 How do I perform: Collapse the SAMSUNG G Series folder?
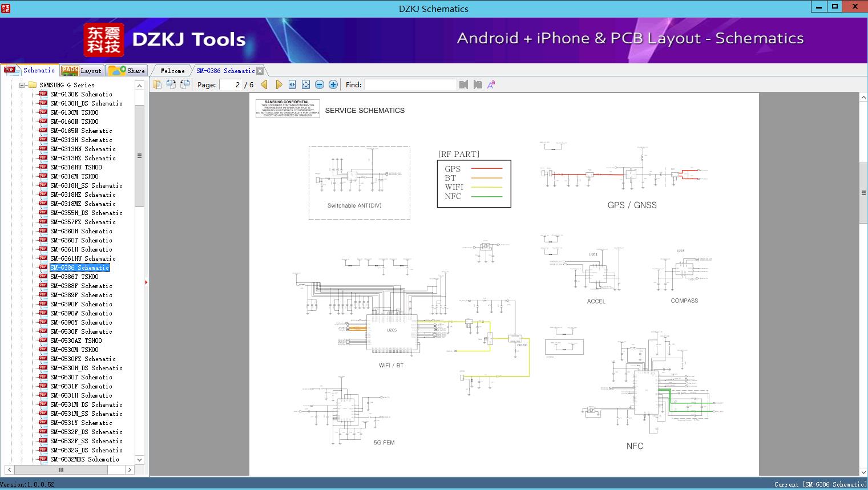22,85
